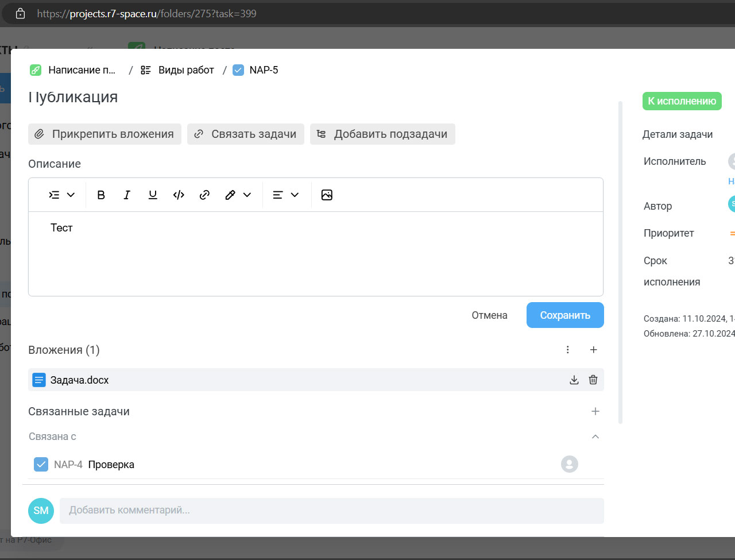Click the Задача.docx document file icon
Viewport: 735px width, 560px height.
(x=39, y=380)
